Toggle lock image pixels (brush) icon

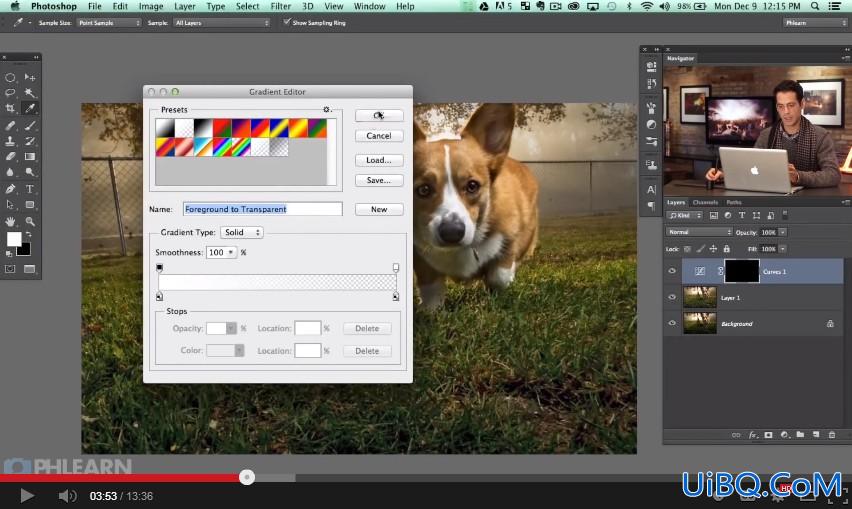point(700,249)
